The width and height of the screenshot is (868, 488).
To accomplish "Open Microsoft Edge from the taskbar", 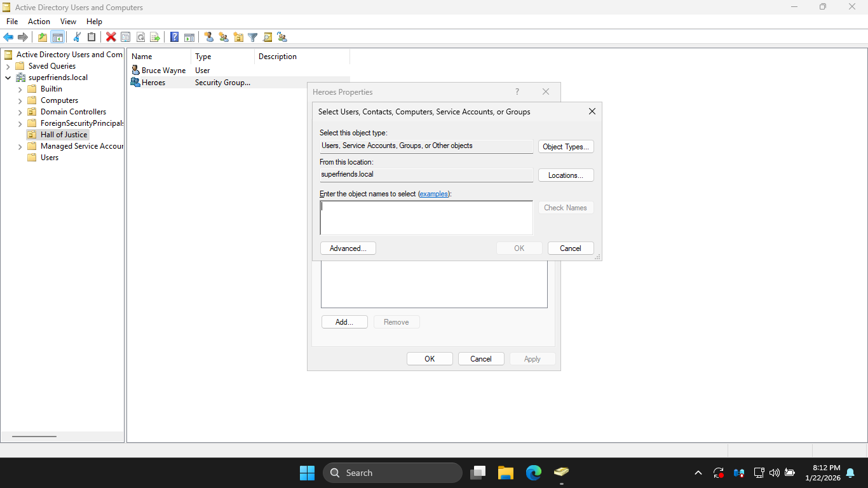I will (x=533, y=473).
